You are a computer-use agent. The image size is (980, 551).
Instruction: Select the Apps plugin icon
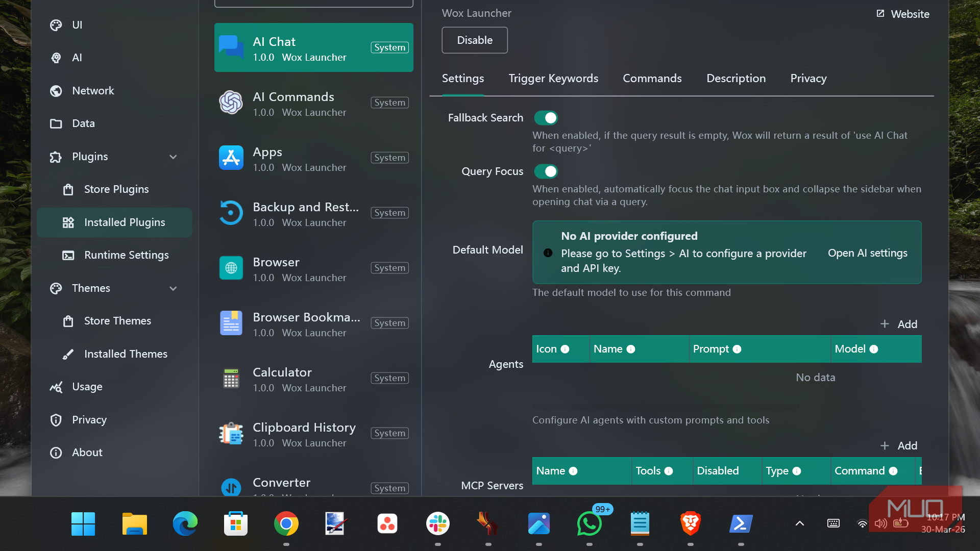click(231, 158)
